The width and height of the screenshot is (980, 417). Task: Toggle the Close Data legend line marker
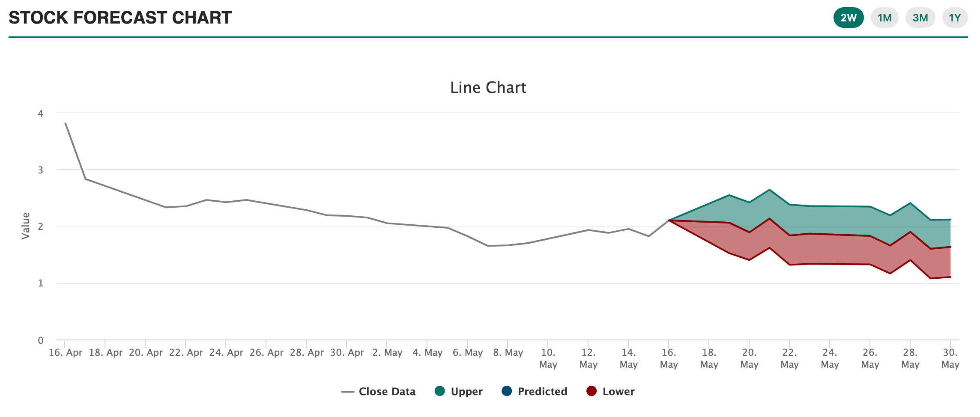click(x=347, y=392)
